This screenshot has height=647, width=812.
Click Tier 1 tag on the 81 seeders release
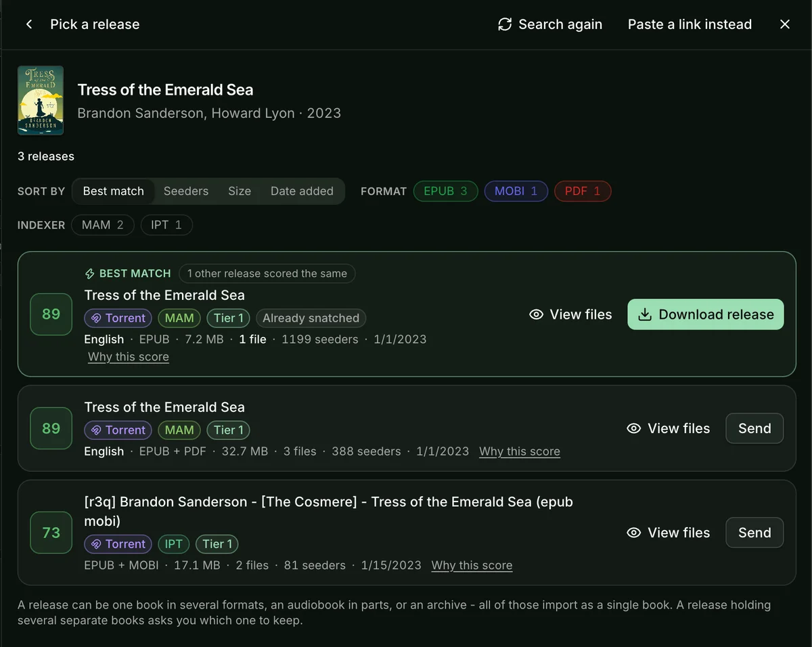217,544
